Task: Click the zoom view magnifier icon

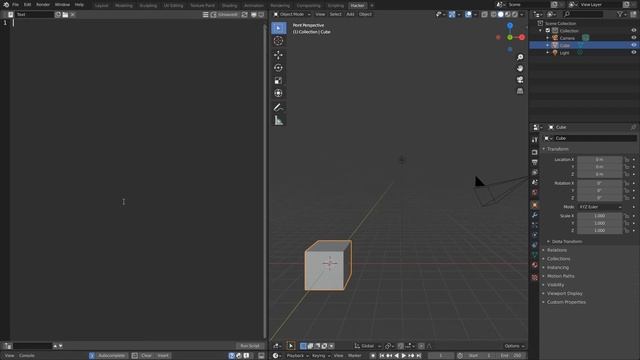Action: click(x=520, y=57)
